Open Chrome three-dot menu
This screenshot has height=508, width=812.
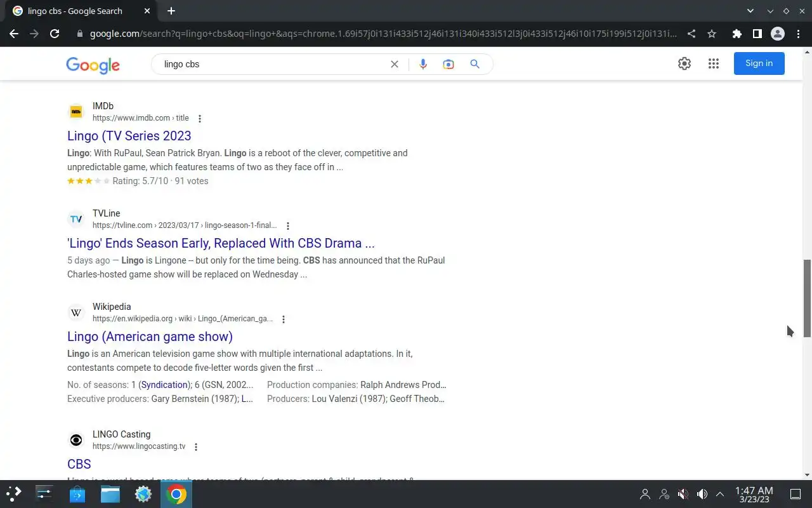[798, 34]
